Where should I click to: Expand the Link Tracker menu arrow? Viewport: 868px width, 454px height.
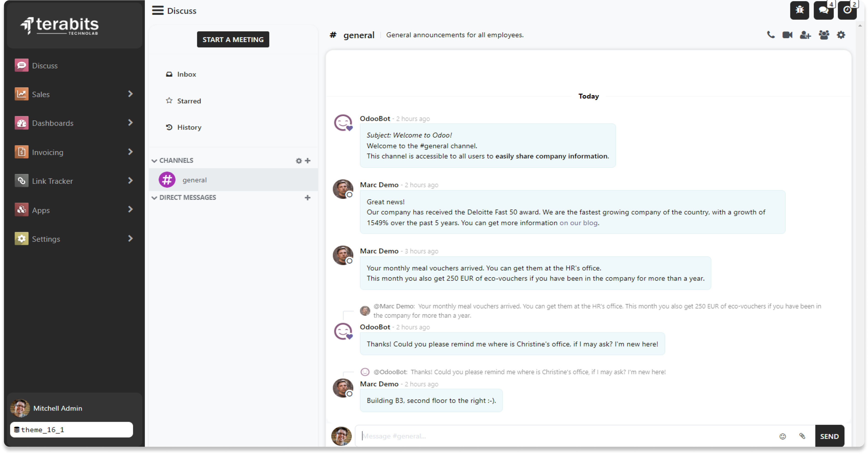tap(130, 181)
